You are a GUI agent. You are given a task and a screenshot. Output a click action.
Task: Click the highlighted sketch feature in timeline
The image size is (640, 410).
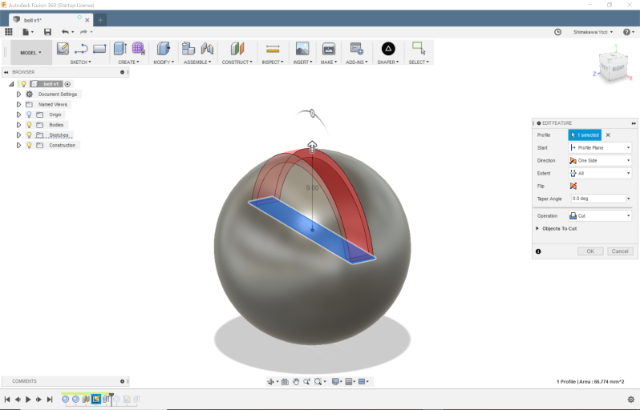(x=96, y=399)
